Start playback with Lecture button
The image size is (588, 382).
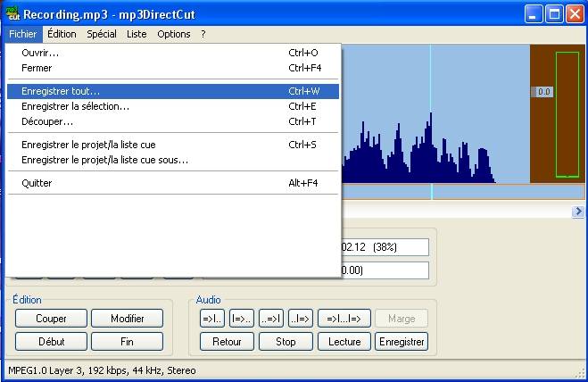pyautogui.click(x=344, y=342)
